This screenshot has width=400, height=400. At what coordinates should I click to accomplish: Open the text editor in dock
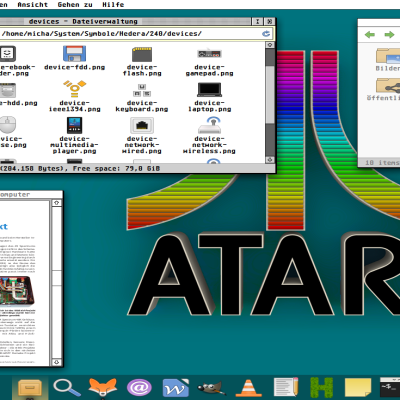coord(286,387)
